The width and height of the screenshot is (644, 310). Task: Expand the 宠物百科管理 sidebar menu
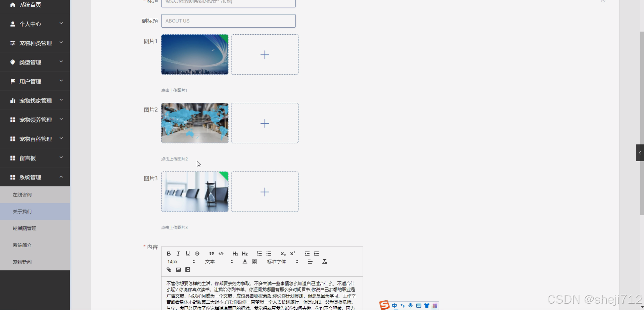click(x=35, y=139)
